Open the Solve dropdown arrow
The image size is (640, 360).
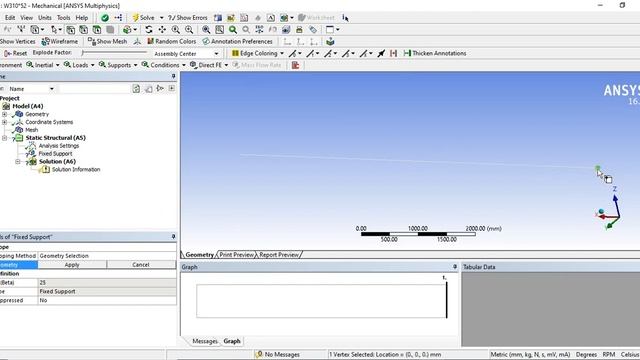tap(161, 18)
